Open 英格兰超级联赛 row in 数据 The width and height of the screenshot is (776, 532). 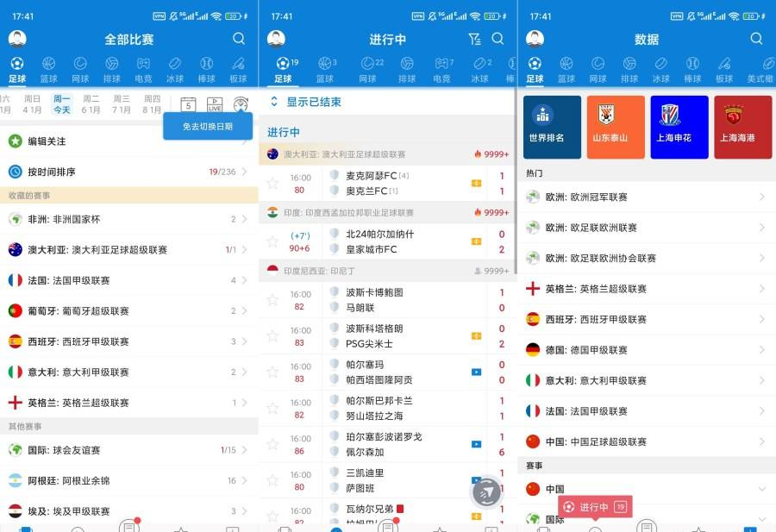(x=647, y=289)
